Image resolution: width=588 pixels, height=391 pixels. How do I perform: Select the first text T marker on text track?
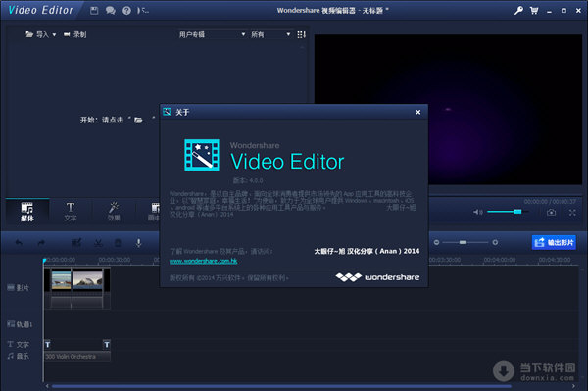coord(48,345)
